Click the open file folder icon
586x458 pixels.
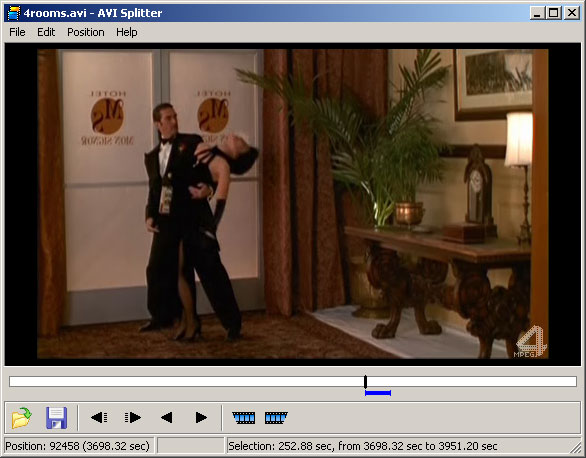coord(22,417)
